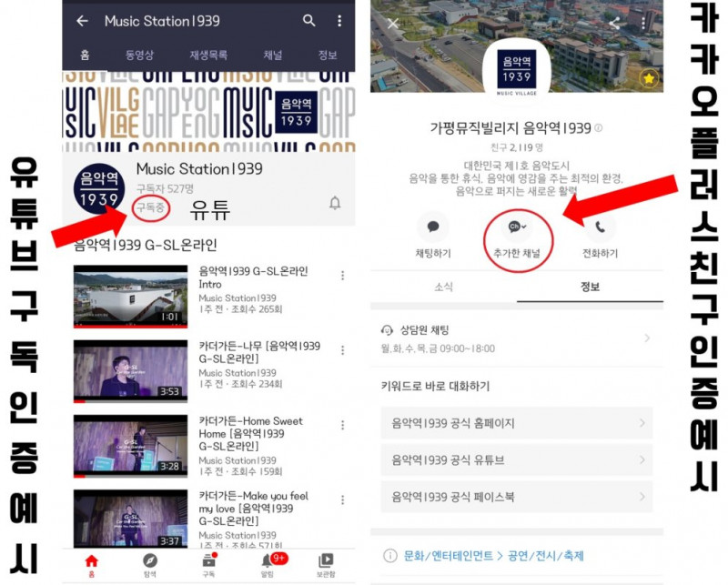
Task: Open the 음악역 1939 Kakao profile picture
Action: click(x=517, y=71)
